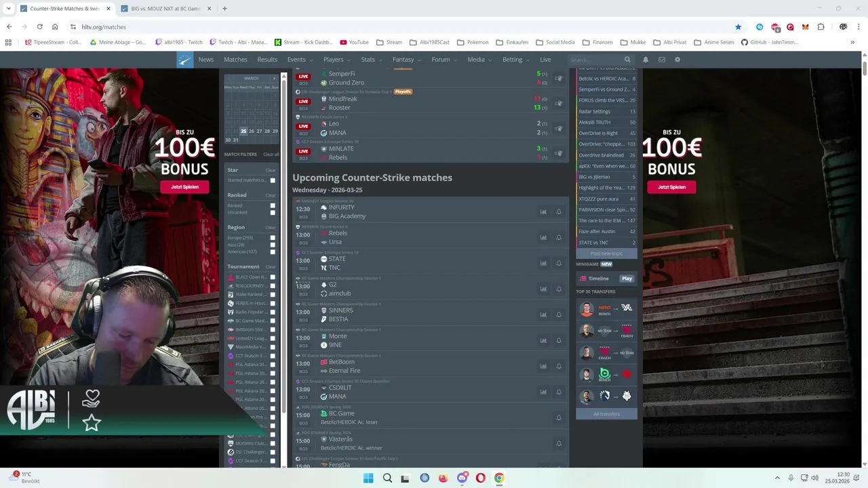Click Play button for the minigame

point(627,279)
